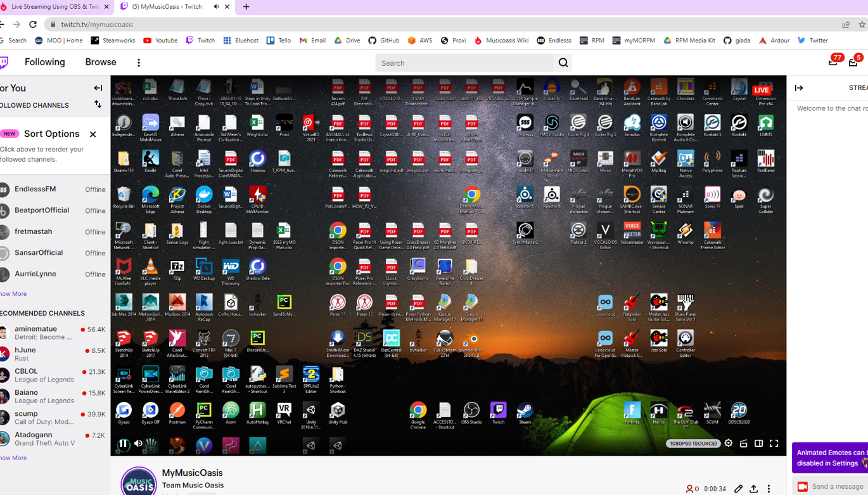Open the stream more-options three-dot menu
Screen dimensions: 868x495
pyautogui.click(x=769, y=489)
